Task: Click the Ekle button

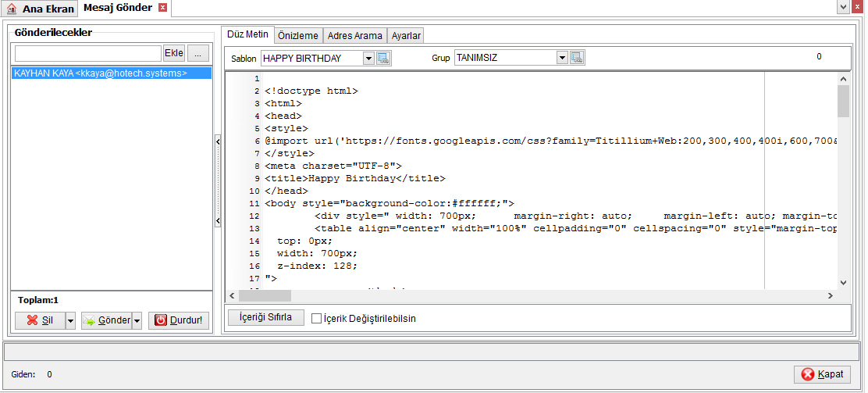Action: point(174,53)
